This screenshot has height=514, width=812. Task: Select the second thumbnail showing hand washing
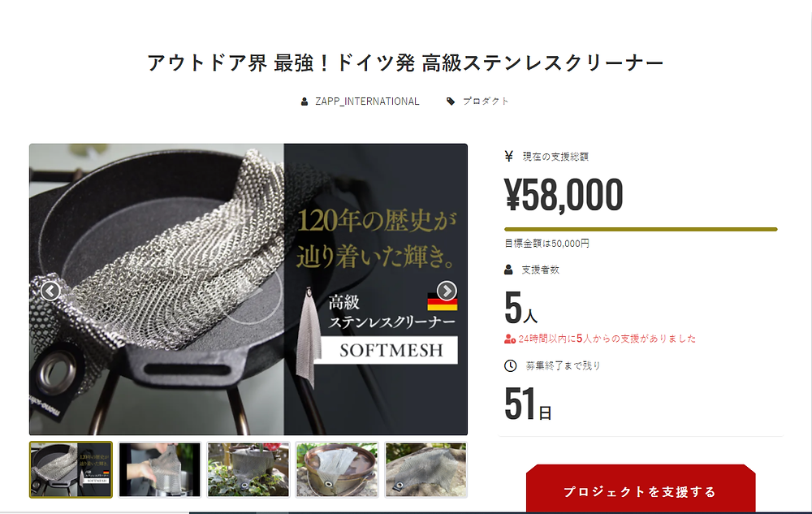click(159, 469)
